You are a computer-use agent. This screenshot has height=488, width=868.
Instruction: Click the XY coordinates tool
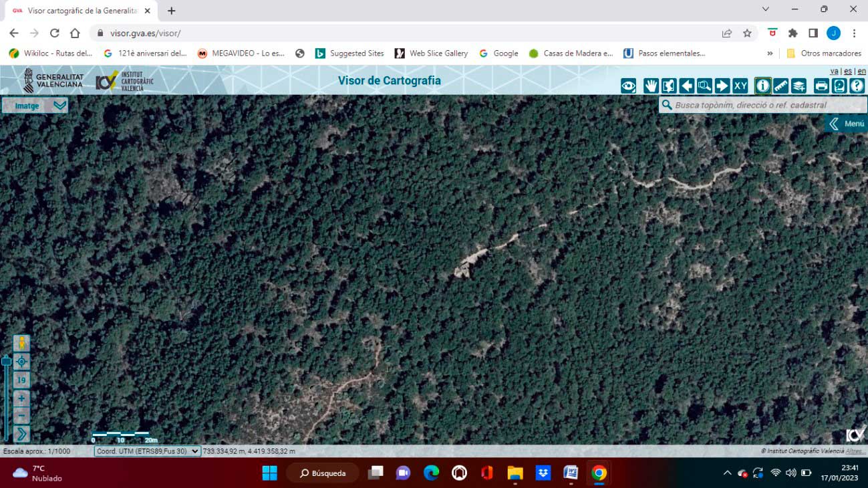[x=740, y=86]
